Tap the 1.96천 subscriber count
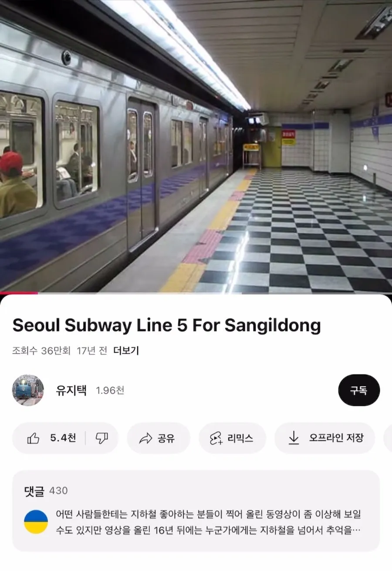The image size is (392, 571). [110, 391]
